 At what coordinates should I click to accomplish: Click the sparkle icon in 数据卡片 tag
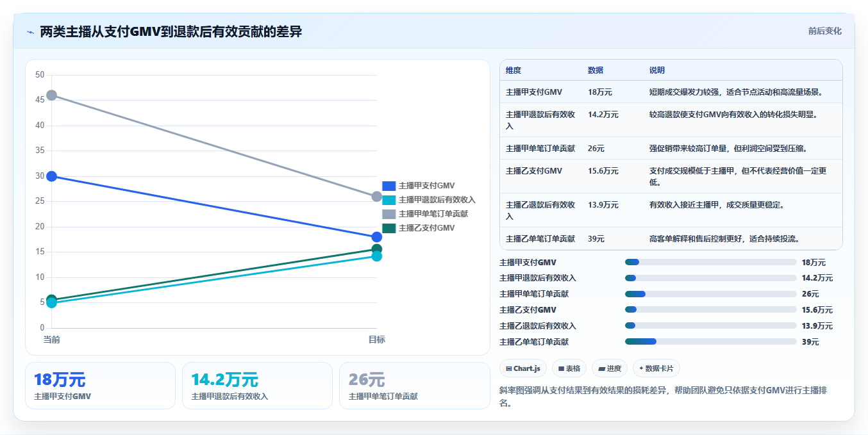click(x=641, y=368)
